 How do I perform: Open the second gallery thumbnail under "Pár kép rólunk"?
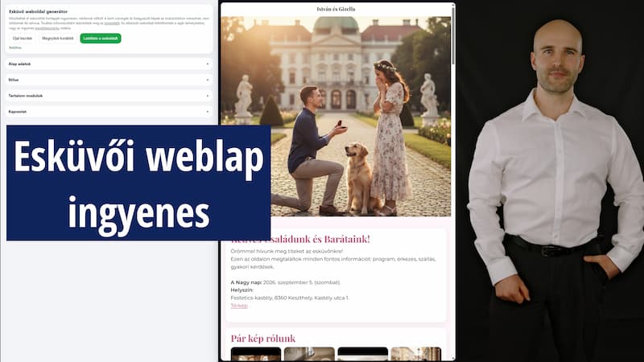pyautogui.click(x=309, y=354)
